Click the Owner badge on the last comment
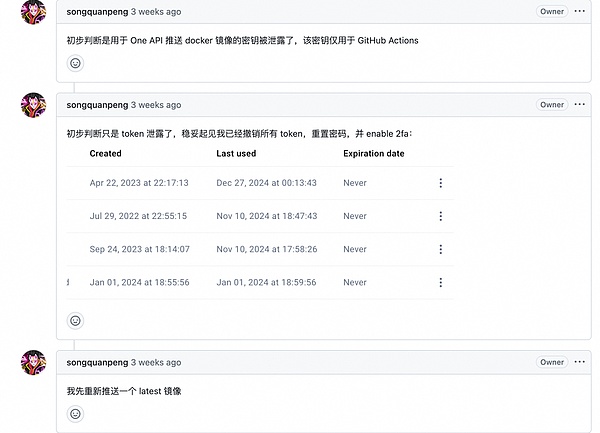Screen dimensions: 600x433 point(552,362)
